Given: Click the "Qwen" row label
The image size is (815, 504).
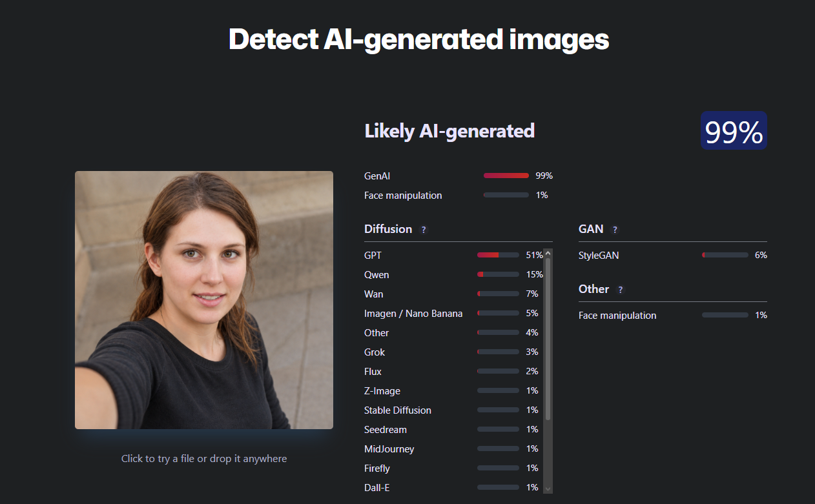Looking at the screenshot, I should tap(377, 275).
